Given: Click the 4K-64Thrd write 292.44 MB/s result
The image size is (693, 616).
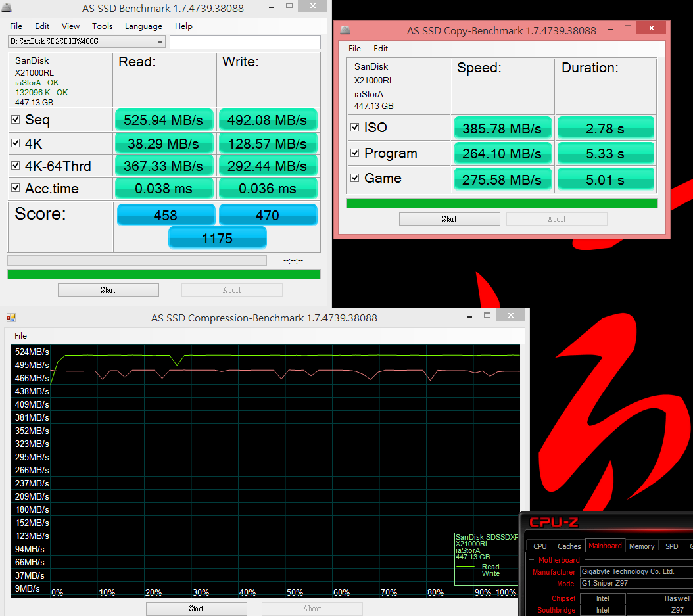Looking at the screenshot, I should pos(268,166).
